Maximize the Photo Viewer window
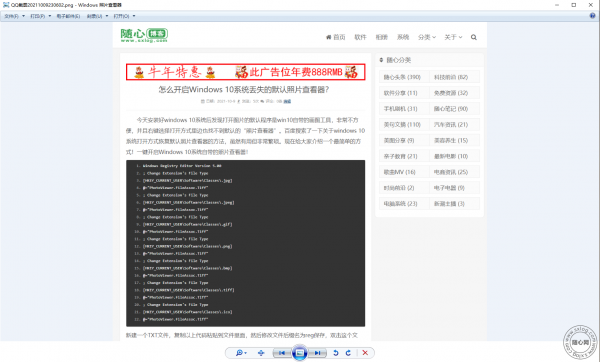 point(574,5)
